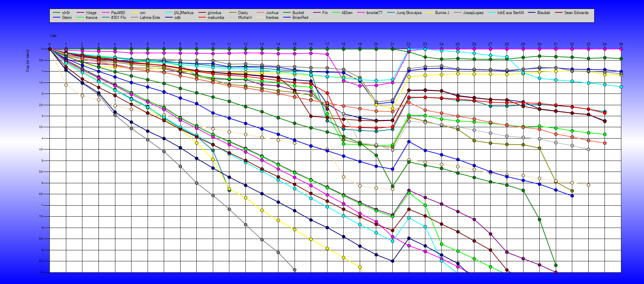Click lap number 25 on top axis
Viewport: 644px width, 284px height.
(x=458, y=44)
